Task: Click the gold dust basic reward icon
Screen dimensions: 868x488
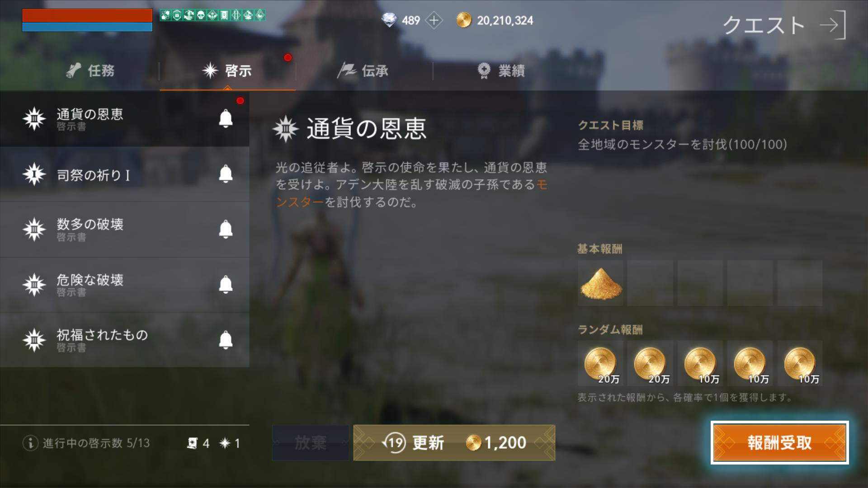Action: click(600, 283)
